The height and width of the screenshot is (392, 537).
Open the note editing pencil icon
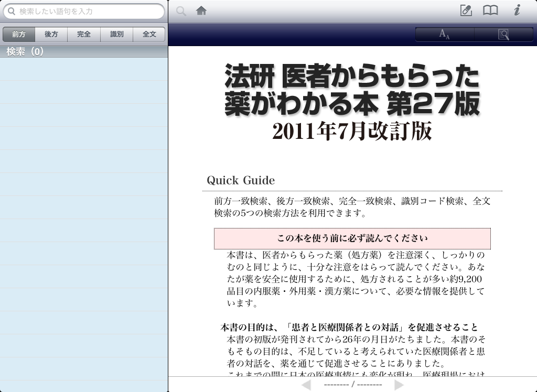[x=466, y=10]
